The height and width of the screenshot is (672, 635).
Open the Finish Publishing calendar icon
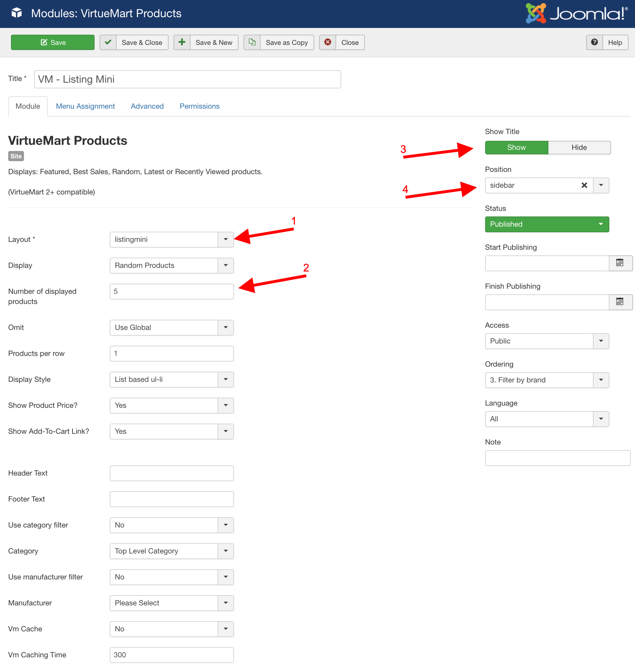point(620,302)
